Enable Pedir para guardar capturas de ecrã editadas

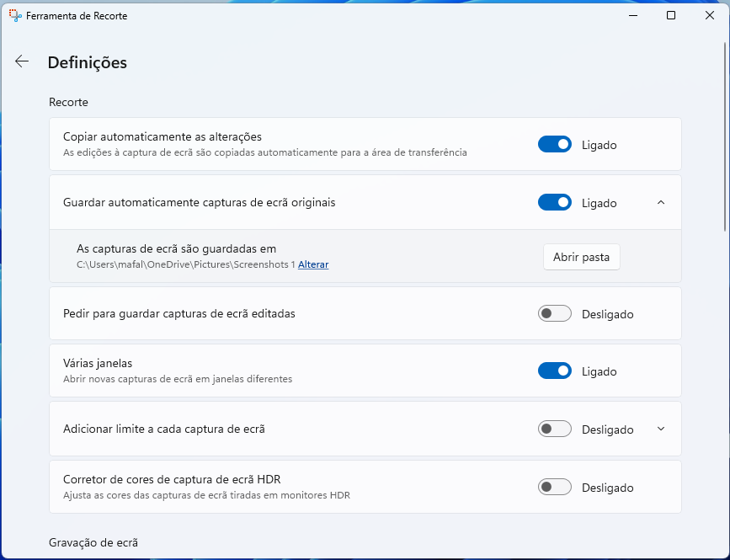tap(555, 313)
